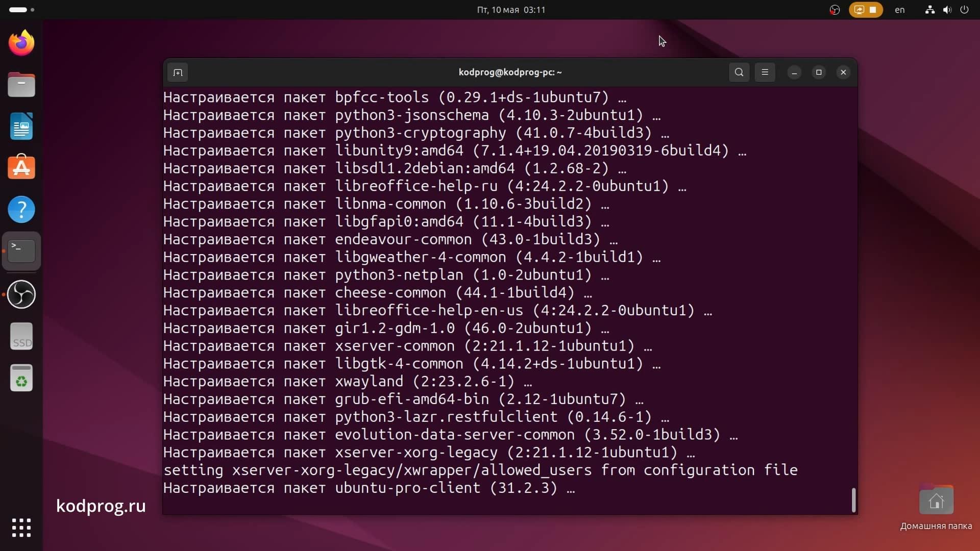The height and width of the screenshot is (551, 980).
Task: Open a new terminal tab
Action: click(178, 72)
